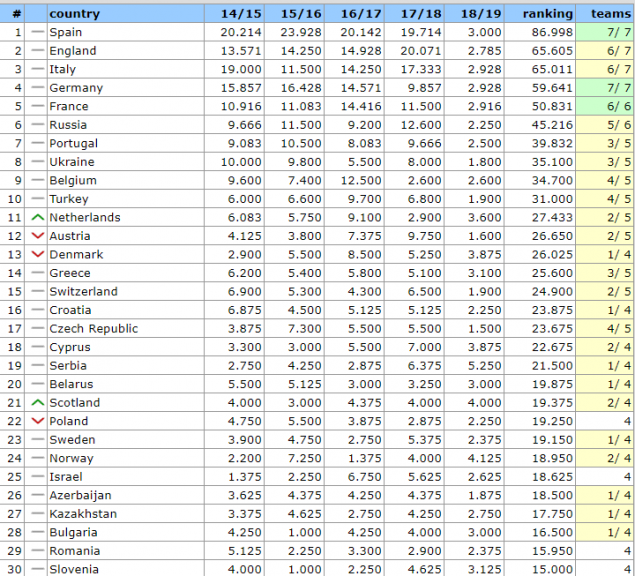
Task: Sort by the ranking column header
Action: pos(548,14)
